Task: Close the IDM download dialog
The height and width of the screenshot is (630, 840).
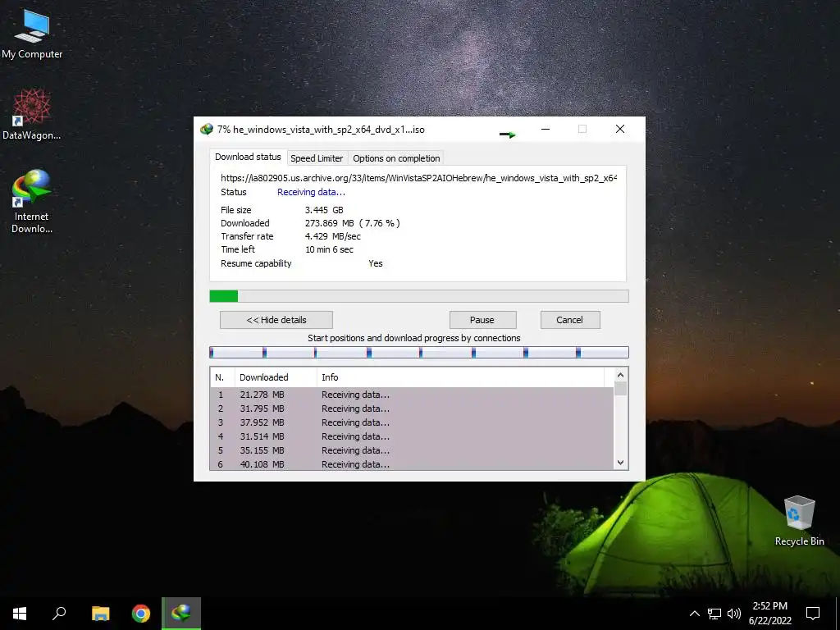Action: tap(620, 129)
